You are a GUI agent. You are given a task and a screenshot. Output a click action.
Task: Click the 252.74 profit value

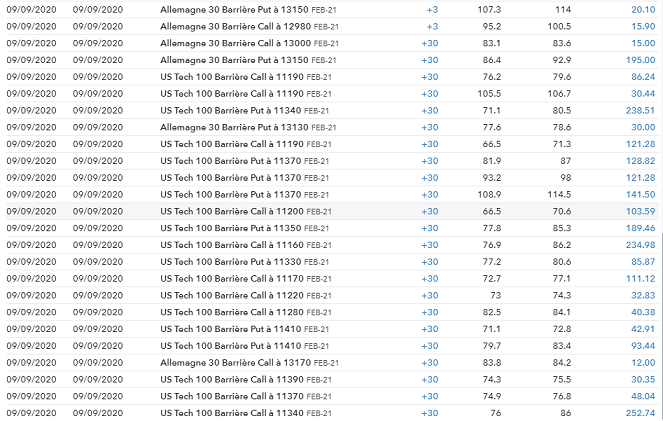click(638, 413)
